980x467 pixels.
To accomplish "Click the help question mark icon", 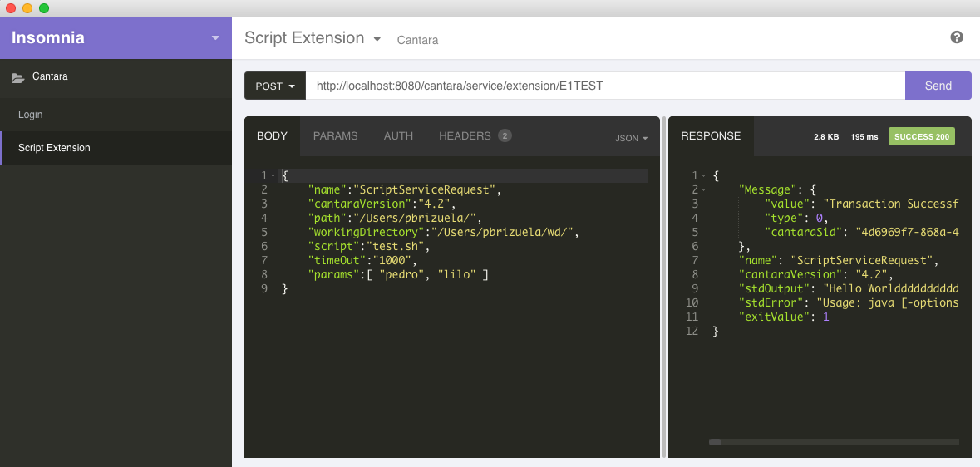I will tap(957, 37).
